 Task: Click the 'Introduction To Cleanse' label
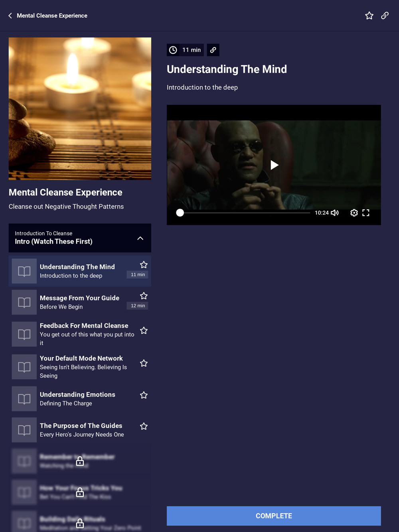click(x=43, y=233)
